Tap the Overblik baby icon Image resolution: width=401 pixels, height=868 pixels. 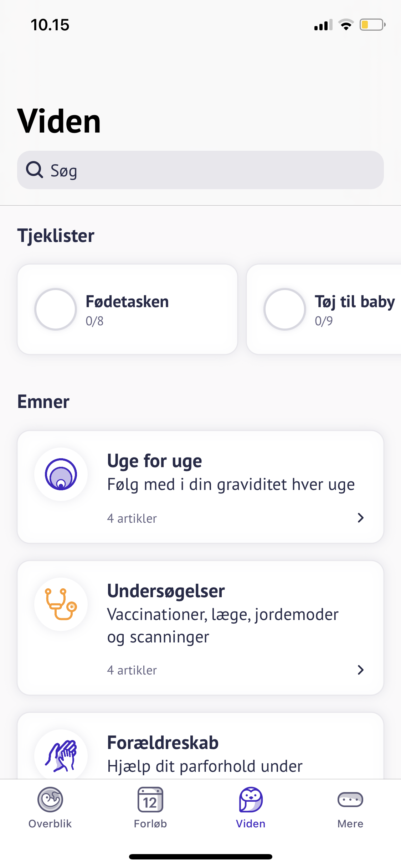coord(50,800)
